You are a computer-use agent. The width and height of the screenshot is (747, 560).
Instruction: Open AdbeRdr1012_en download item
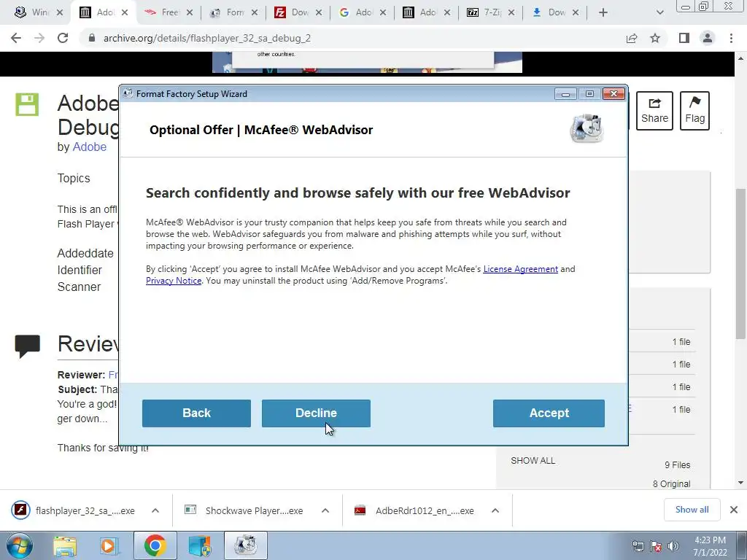pyautogui.click(x=414, y=510)
